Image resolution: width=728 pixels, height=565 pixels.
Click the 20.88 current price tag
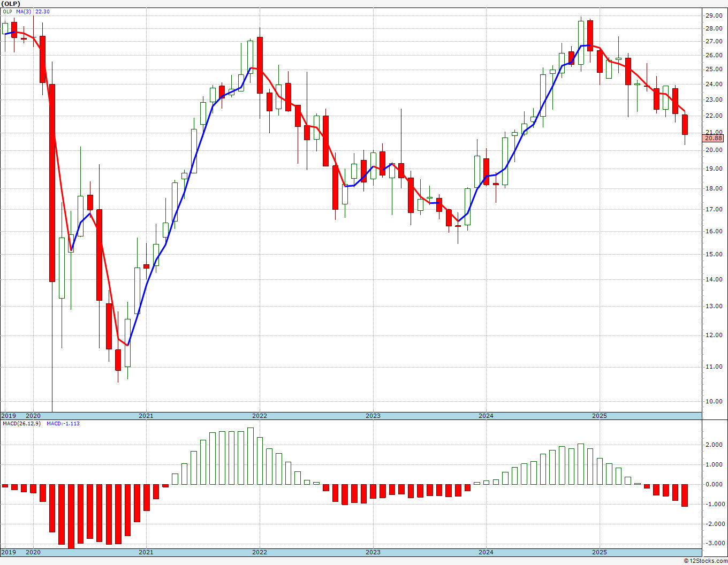click(714, 138)
